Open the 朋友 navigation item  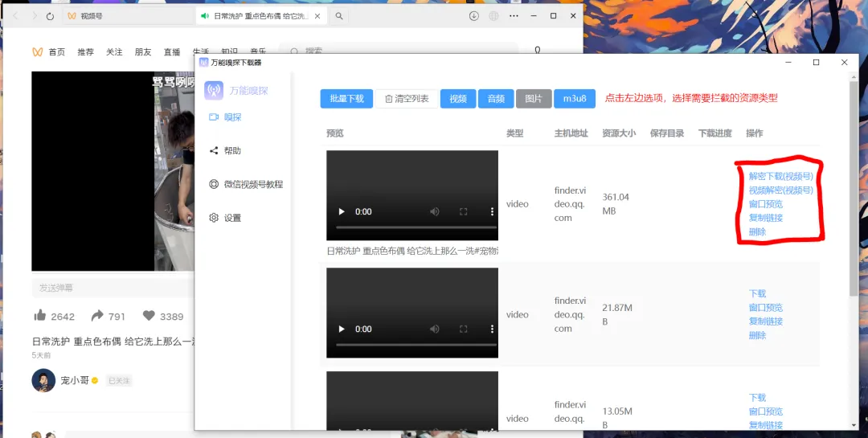click(x=143, y=52)
